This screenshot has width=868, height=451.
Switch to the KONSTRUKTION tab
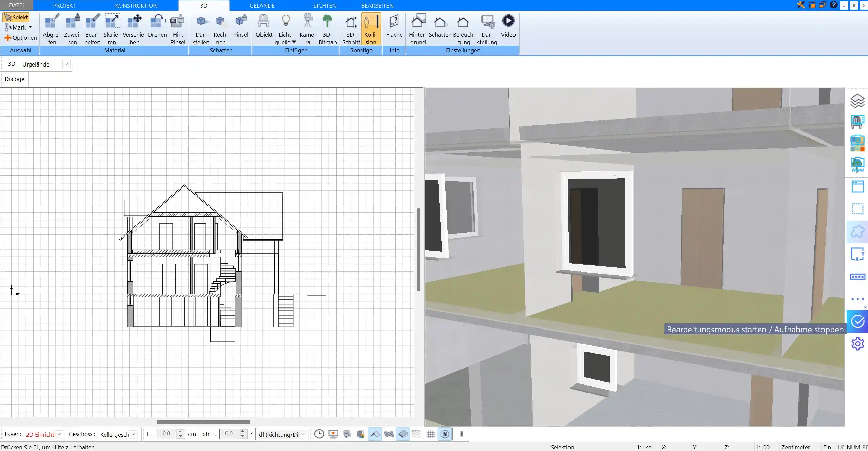(136, 5)
